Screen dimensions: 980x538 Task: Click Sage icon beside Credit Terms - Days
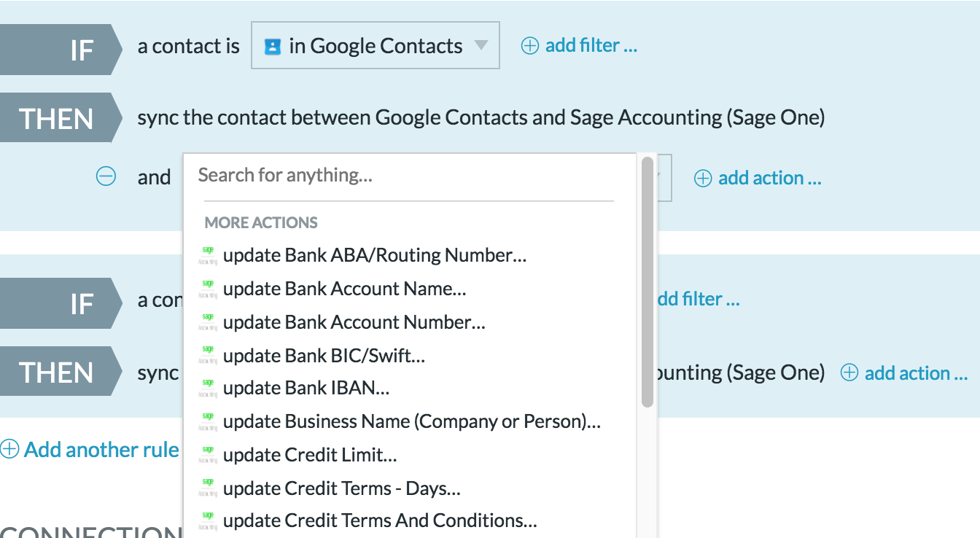point(208,489)
